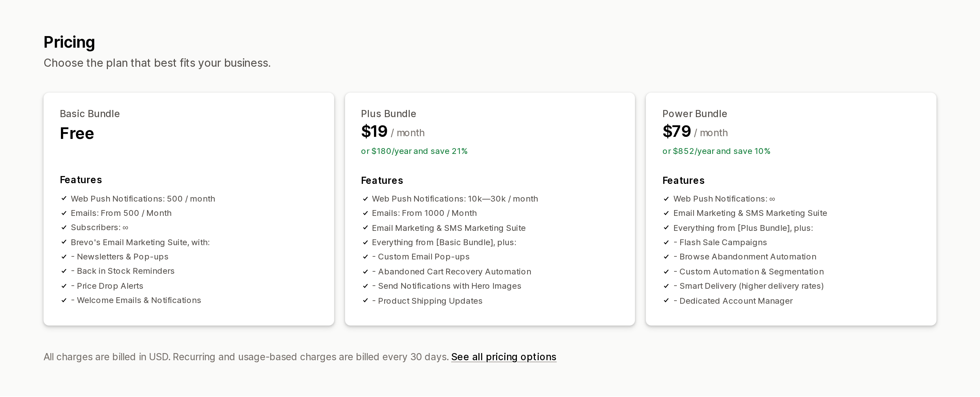Click checkmark beside Plus Bundle's Email Marketing & SMS

[365, 228]
